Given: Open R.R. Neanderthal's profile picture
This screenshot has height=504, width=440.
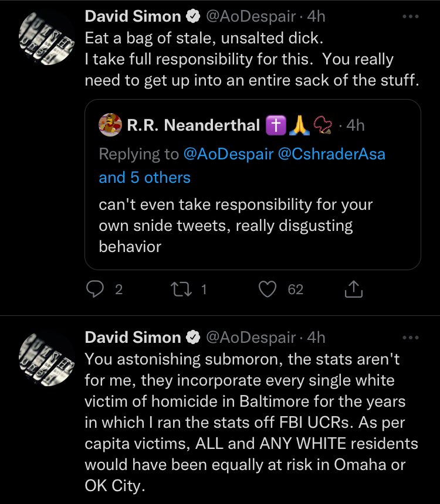Looking at the screenshot, I should tap(110, 125).
